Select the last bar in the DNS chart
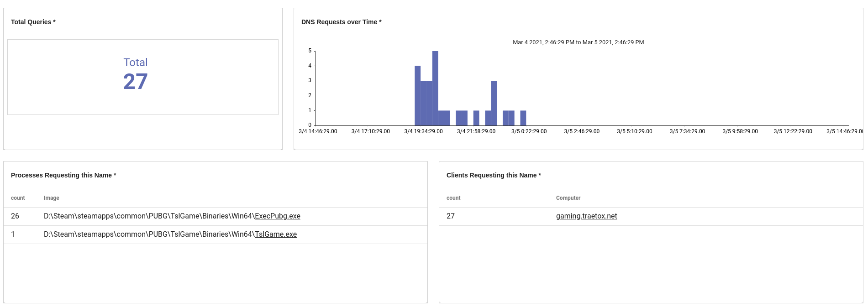 pos(523,118)
